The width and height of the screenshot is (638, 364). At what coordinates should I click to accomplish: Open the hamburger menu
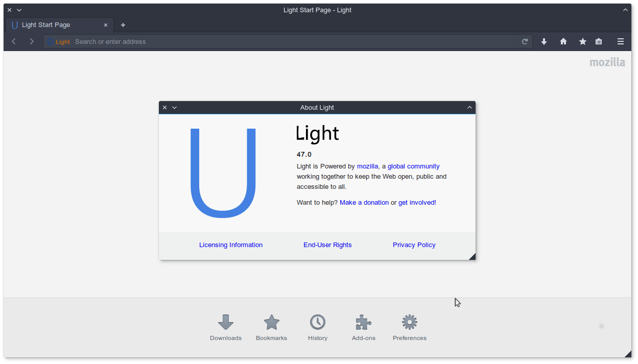click(621, 42)
